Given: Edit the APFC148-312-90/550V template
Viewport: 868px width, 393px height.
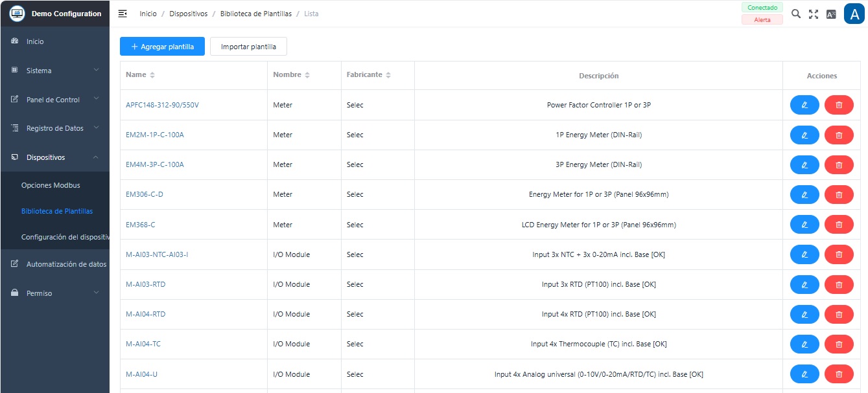Looking at the screenshot, I should pos(804,105).
